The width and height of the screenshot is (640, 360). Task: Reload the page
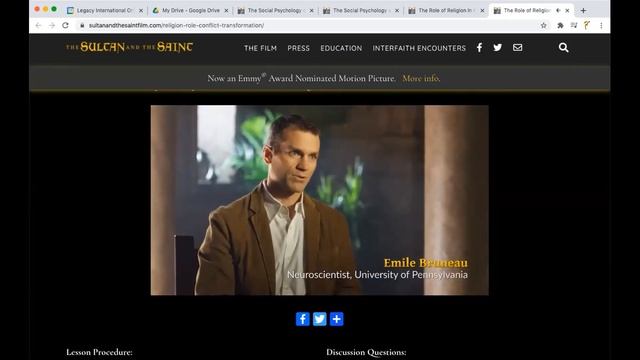pos(65,25)
